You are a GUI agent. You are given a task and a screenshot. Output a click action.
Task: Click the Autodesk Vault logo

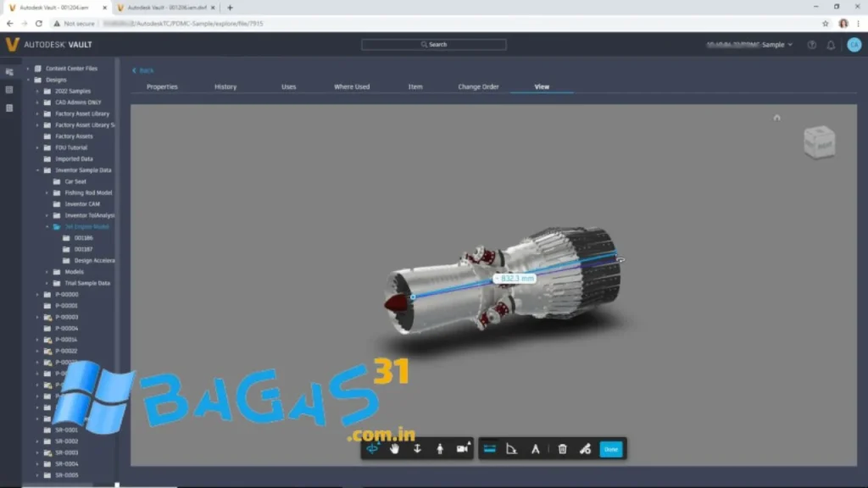[48, 44]
